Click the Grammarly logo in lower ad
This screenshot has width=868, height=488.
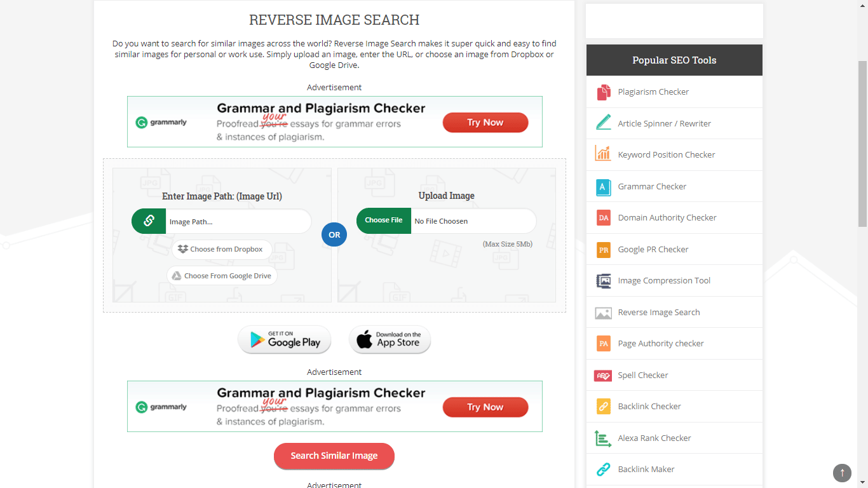(x=161, y=407)
